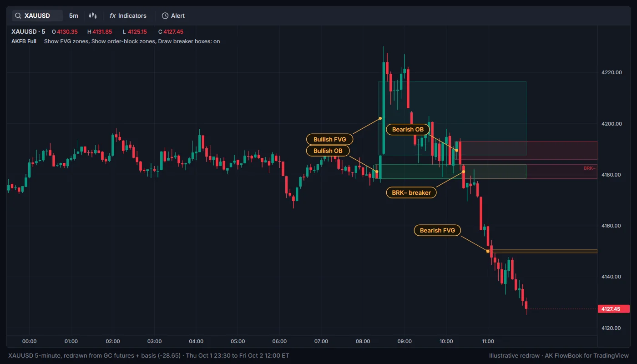Click the Bullish FVG callout label
The height and width of the screenshot is (364, 637).
point(330,139)
